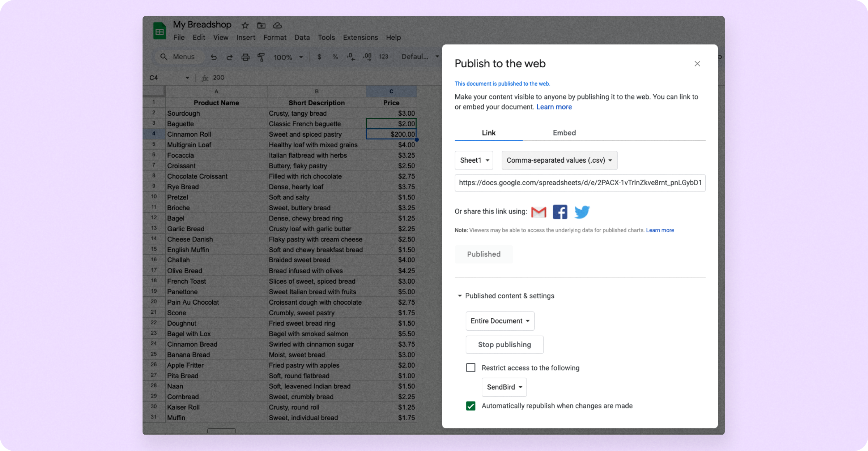Click the Google Sheets home icon
Viewport: 868px width, 451px height.
coord(159,31)
